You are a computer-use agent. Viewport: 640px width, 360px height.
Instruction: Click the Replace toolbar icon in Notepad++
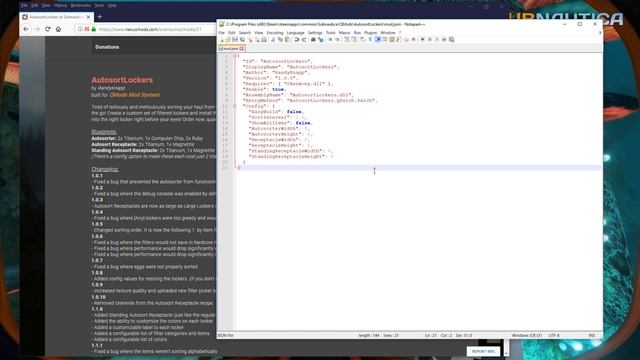click(321, 40)
